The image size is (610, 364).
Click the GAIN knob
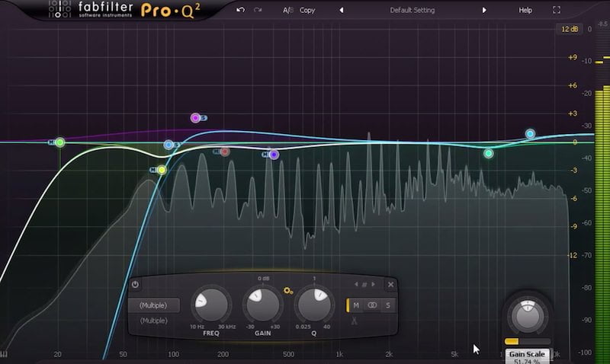pos(262,305)
